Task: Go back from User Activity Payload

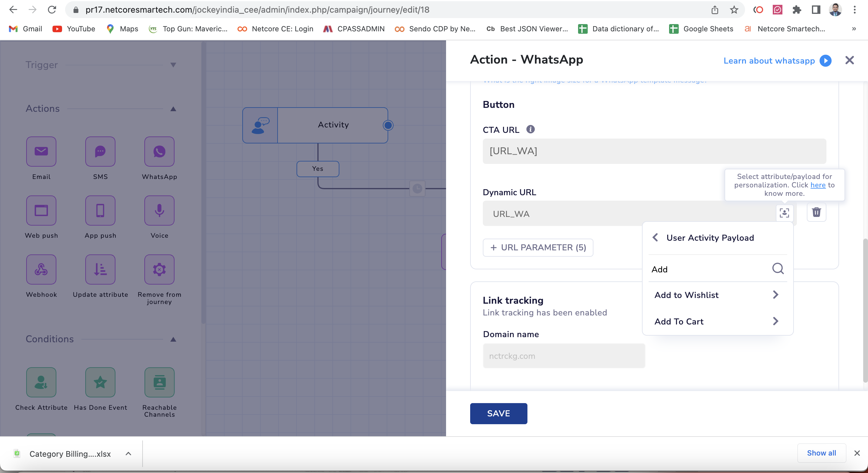Action: click(655, 237)
